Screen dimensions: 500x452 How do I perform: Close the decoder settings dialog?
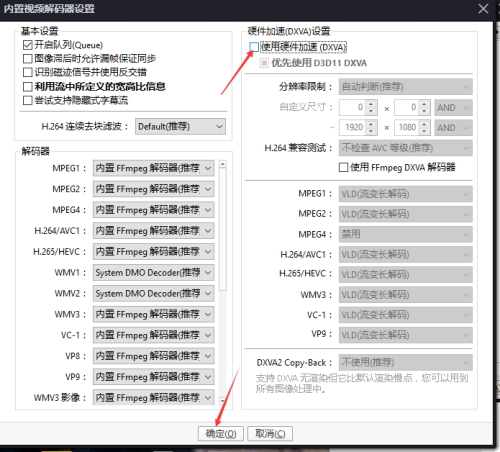(x=483, y=9)
